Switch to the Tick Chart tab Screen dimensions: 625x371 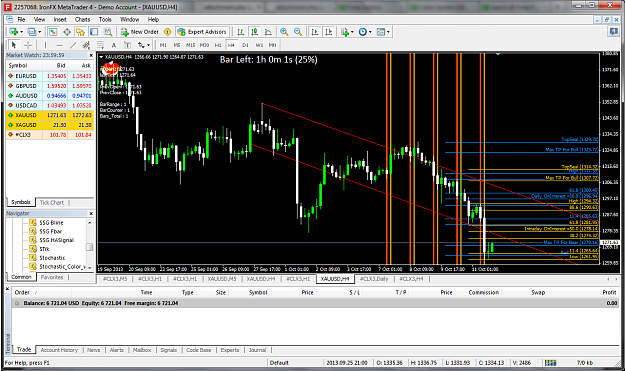click(51, 202)
